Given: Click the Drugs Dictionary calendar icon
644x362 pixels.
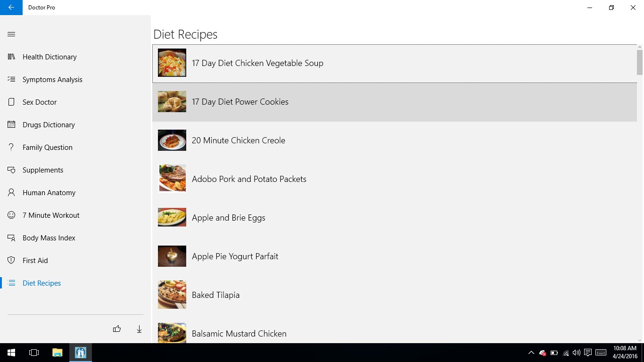Looking at the screenshot, I should coord(11,124).
